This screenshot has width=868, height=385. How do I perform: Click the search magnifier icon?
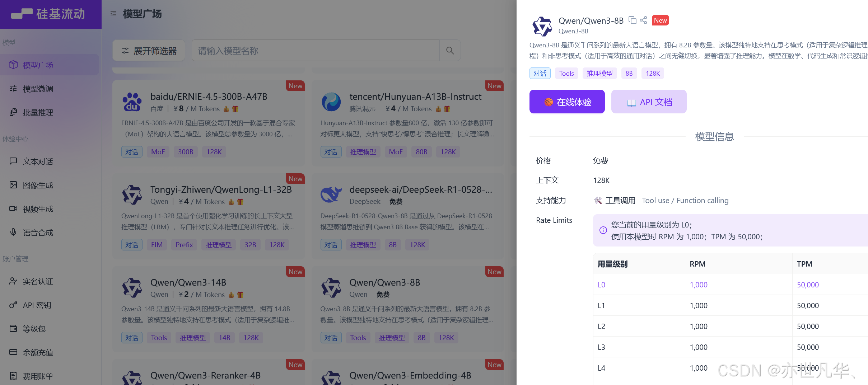(450, 51)
